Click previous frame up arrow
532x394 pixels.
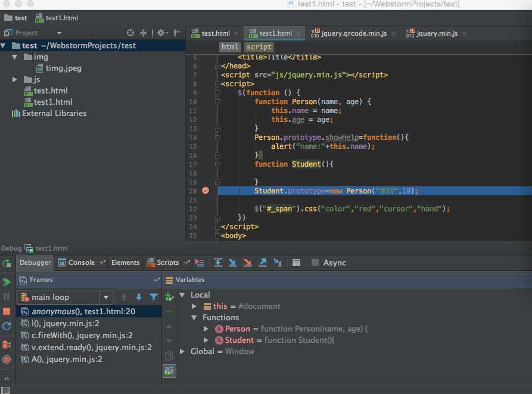click(124, 298)
